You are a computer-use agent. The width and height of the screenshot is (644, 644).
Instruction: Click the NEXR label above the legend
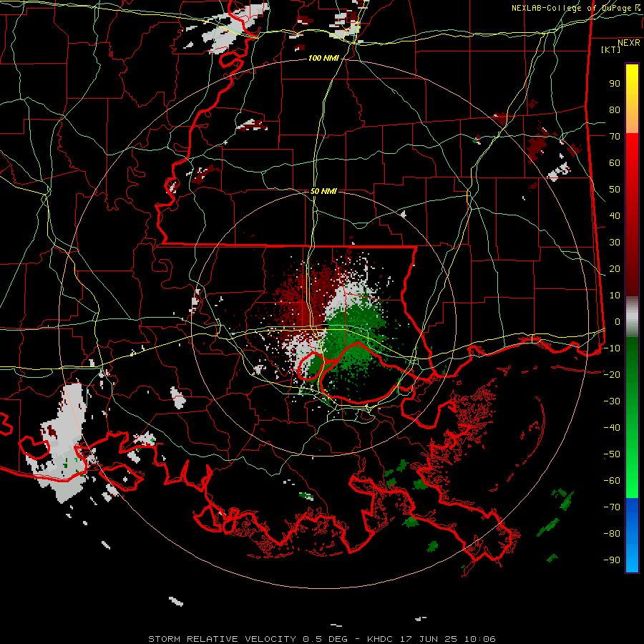pos(628,43)
